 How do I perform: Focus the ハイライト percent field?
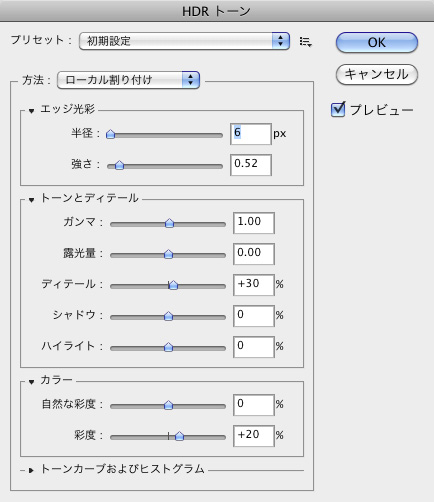254,347
